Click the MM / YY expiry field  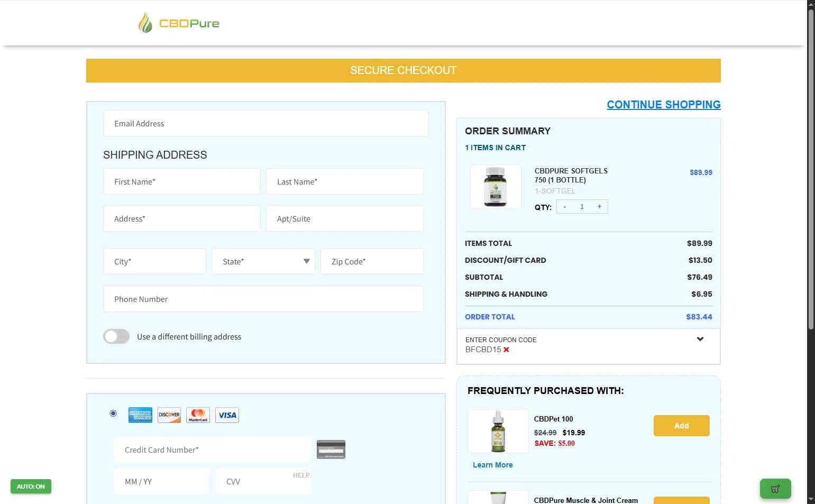tap(162, 481)
